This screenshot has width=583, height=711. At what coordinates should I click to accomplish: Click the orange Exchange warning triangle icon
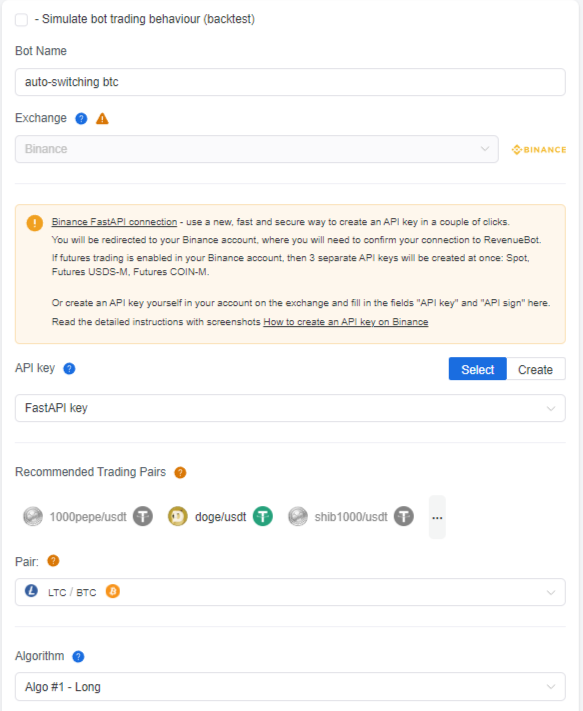click(102, 119)
